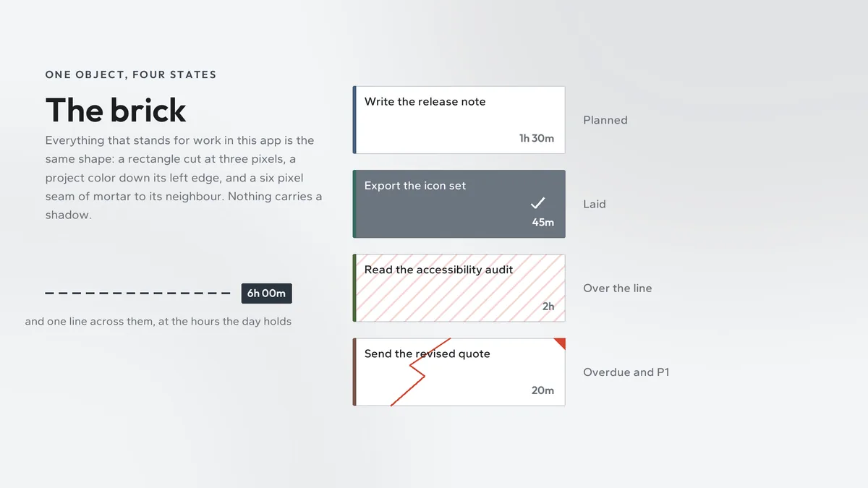Click the white checkmark on Export the icon set
This screenshot has width=868, height=488.
pyautogui.click(x=538, y=203)
